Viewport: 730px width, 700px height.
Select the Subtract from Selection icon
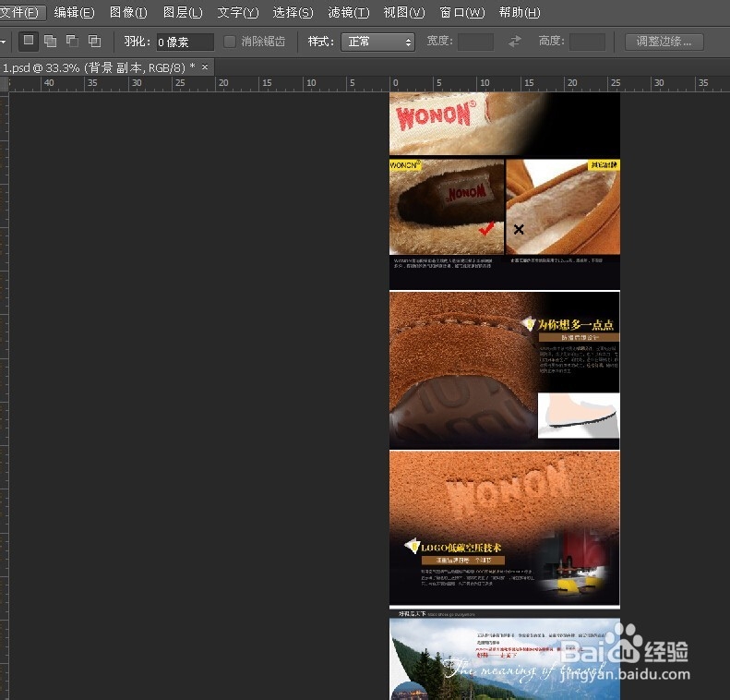click(72, 41)
